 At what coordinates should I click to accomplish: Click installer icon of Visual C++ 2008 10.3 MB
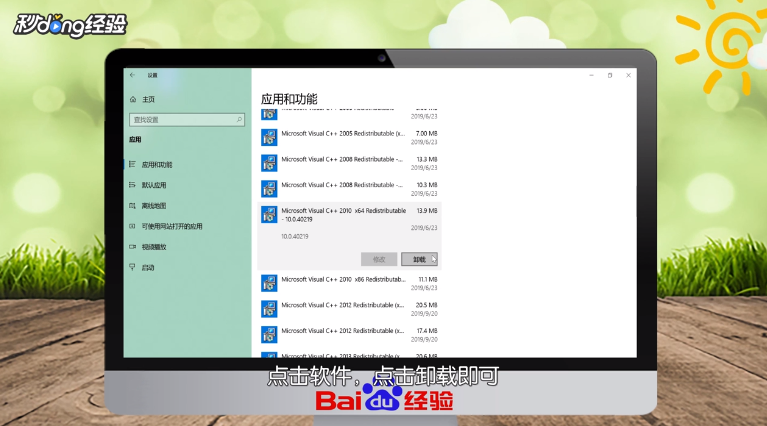pyautogui.click(x=269, y=189)
